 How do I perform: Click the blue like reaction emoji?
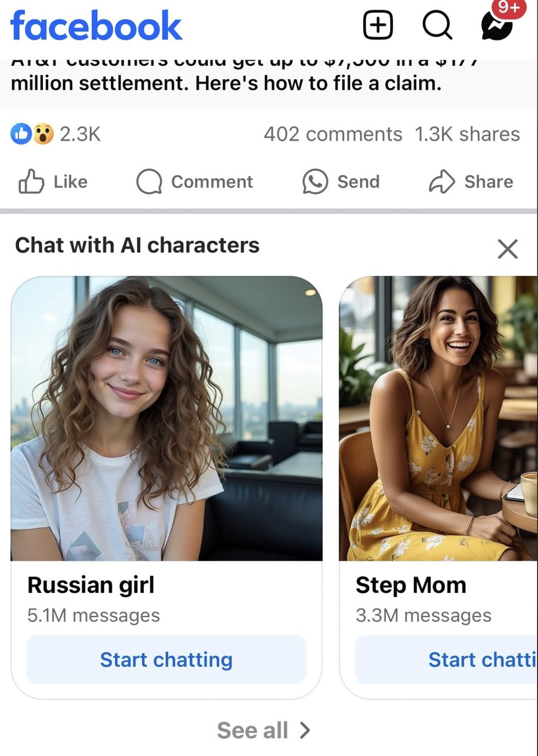21,134
